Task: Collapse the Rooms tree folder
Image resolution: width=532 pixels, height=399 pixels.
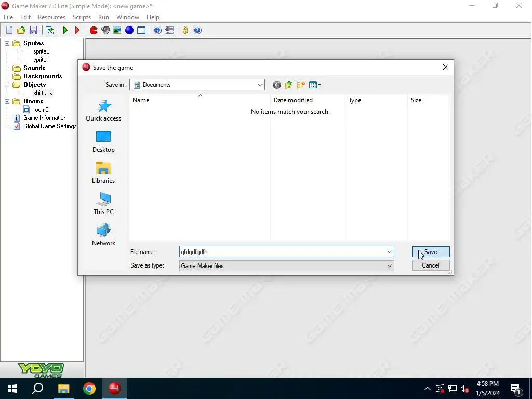Action: [x=7, y=101]
